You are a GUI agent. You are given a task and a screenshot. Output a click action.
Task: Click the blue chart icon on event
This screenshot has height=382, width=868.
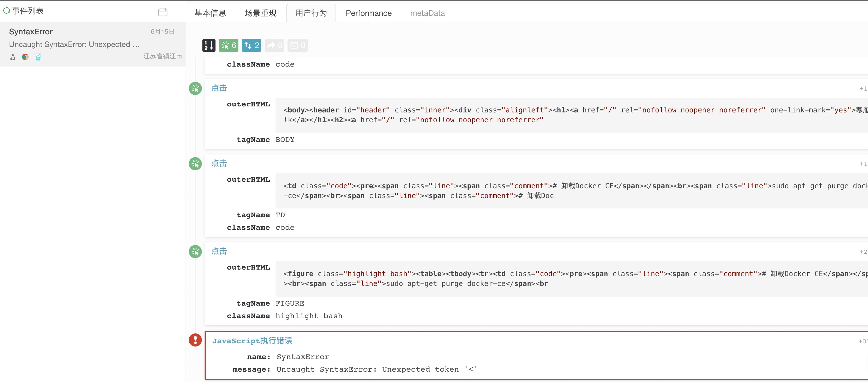coord(38,57)
